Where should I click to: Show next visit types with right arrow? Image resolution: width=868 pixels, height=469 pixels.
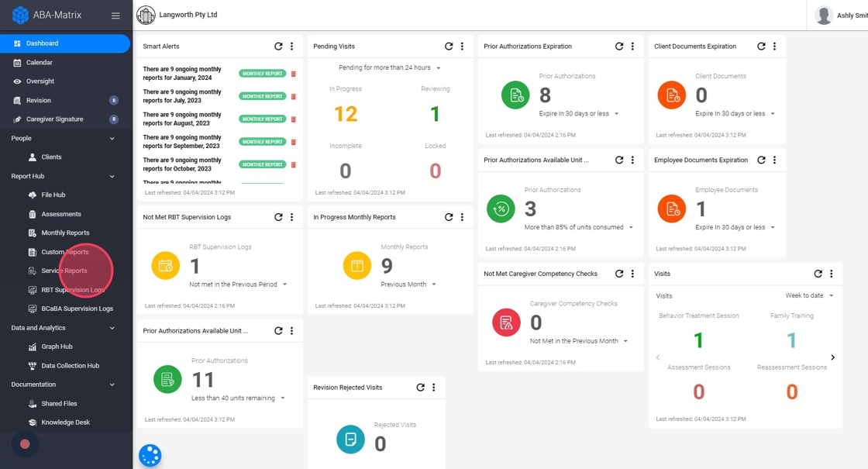[x=832, y=357]
